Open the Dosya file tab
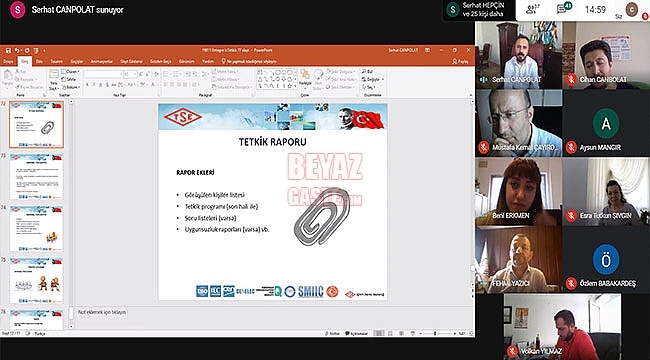This screenshot has height=360, width=650. [8, 61]
